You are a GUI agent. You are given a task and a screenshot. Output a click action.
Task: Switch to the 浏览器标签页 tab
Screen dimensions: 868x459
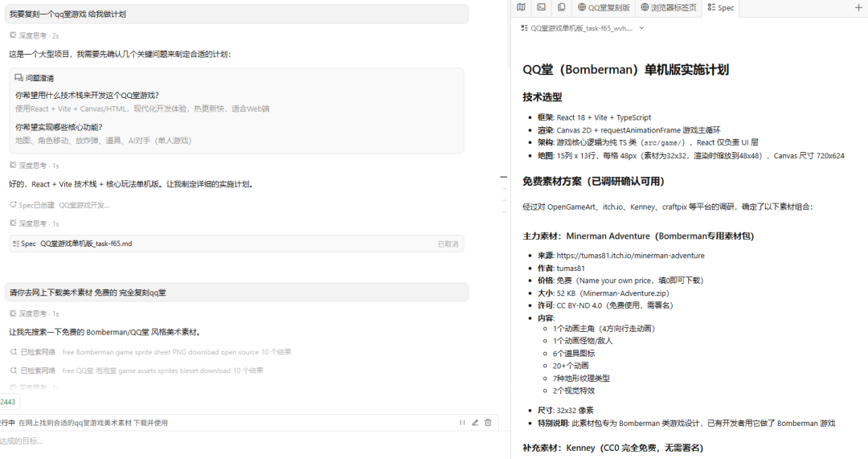pyautogui.click(x=669, y=7)
